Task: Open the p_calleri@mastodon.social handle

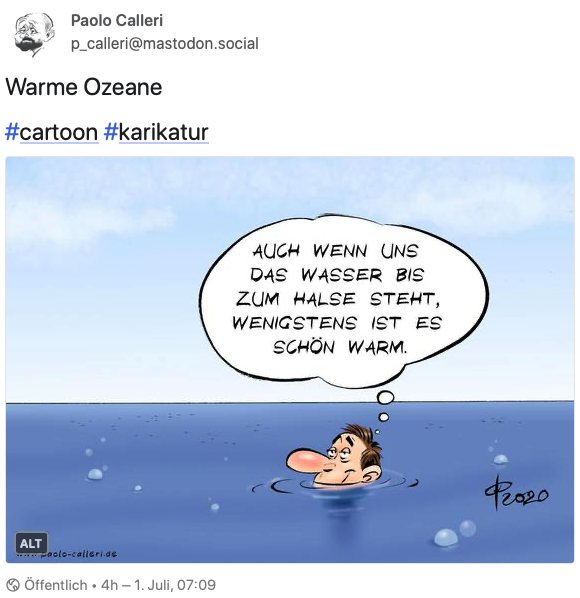Action: click(165, 43)
